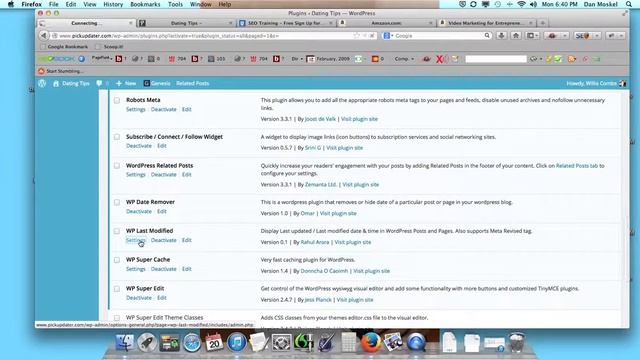Screen dimensions: 640x360
Task: Open Launchpad rocket in the Dock
Action: (147, 342)
